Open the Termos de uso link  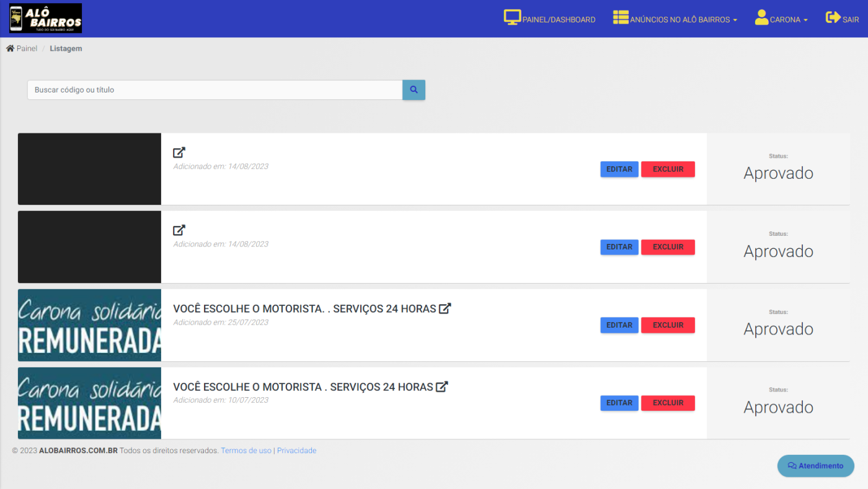coord(246,451)
